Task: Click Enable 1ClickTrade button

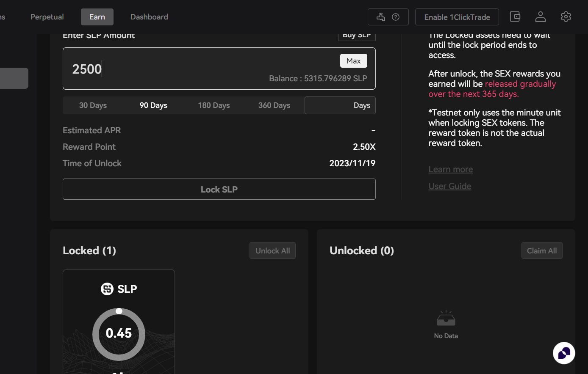Action: pos(457,17)
